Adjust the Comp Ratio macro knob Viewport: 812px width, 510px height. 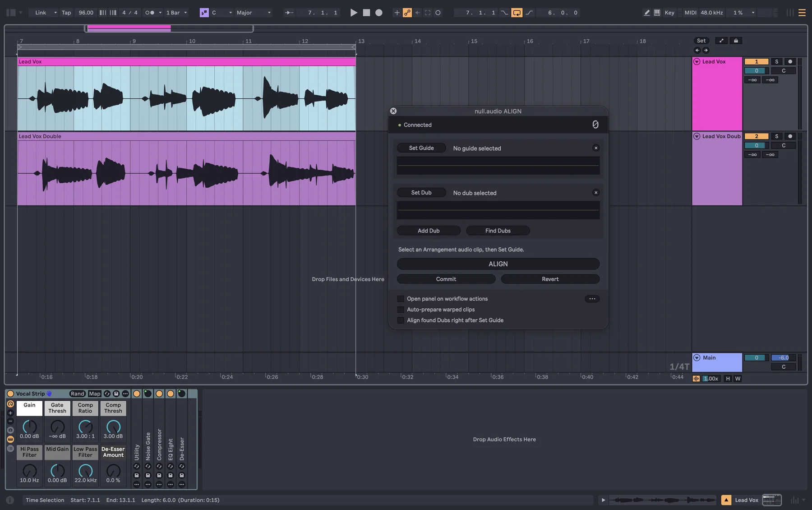85,427
